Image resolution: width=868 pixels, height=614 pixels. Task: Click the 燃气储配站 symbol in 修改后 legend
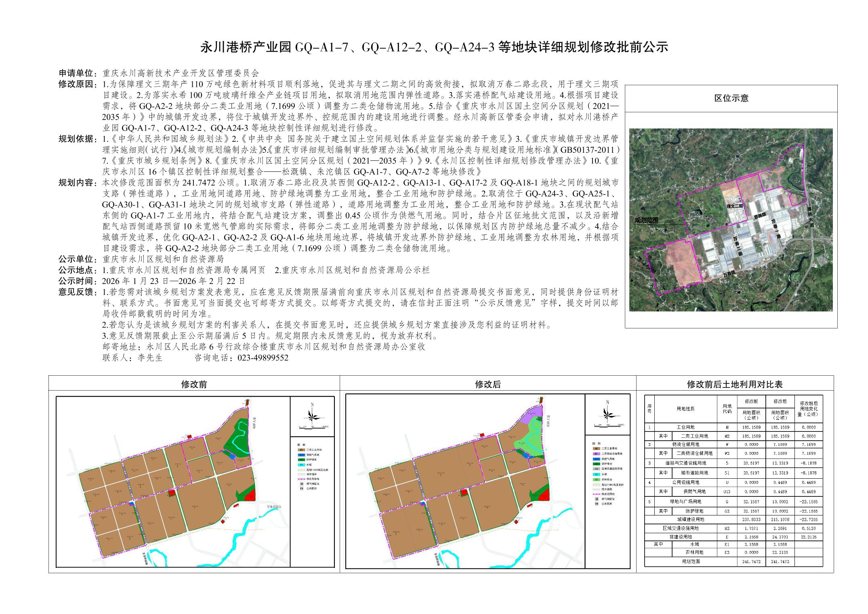point(597,499)
